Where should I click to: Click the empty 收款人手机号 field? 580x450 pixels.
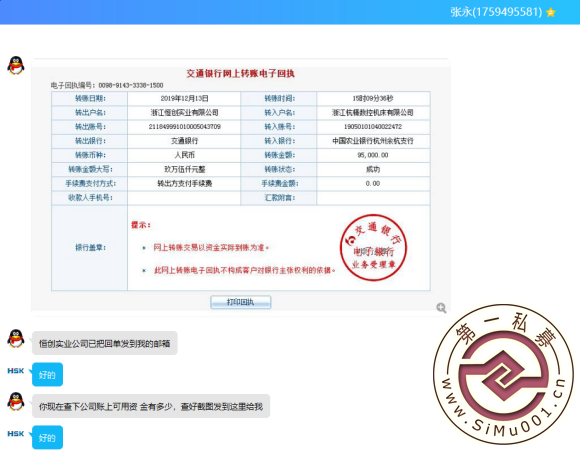click(x=184, y=198)
